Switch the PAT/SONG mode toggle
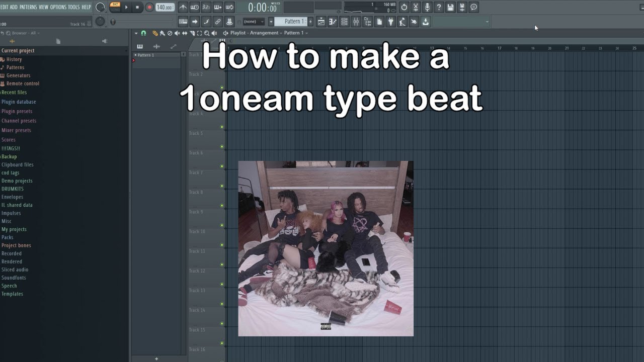Screen dimensions: 644x362 tap(115, 7)
